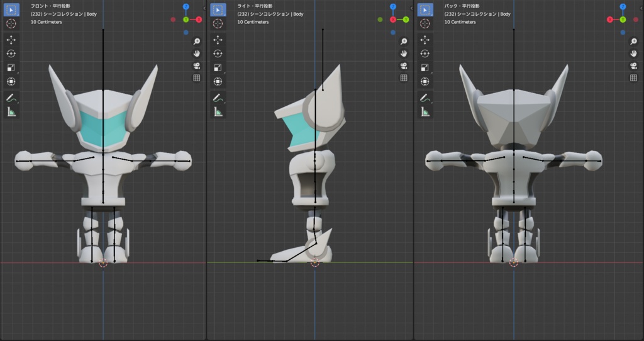Select the Box Select tool in Back viewport
Viewport: 644px width, 341px height.
click(x=425, y=10)
